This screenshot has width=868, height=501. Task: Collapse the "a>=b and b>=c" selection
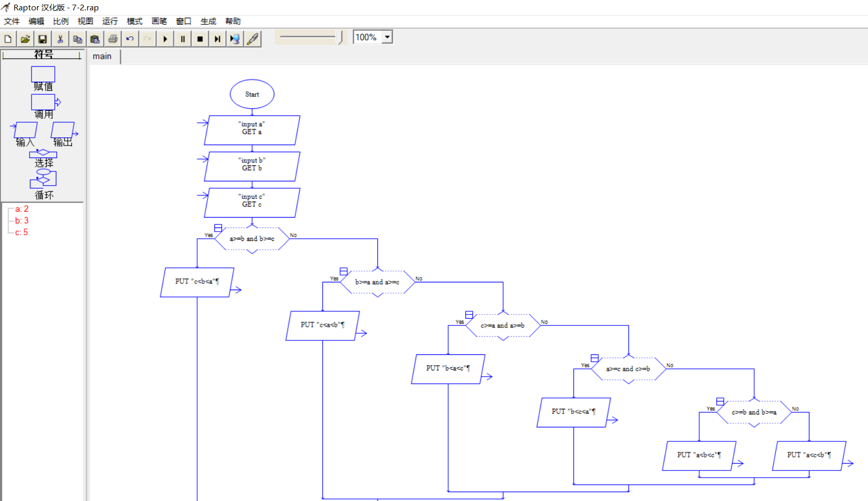[x=218, y=228]
